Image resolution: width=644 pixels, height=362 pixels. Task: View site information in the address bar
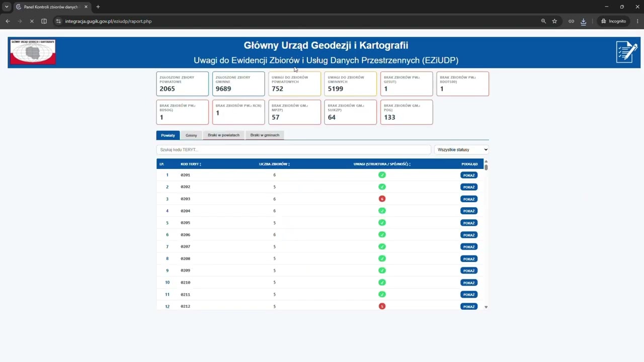pyautogui.click(x=58, y=21)
